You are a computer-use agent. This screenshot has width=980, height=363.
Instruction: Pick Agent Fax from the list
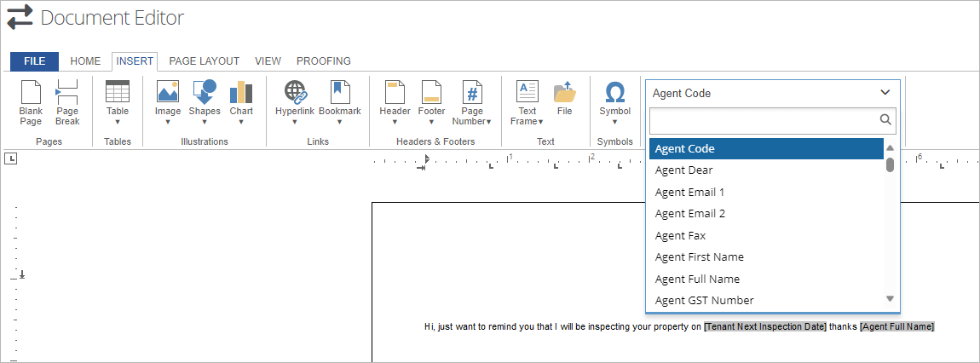pos(765,235)
